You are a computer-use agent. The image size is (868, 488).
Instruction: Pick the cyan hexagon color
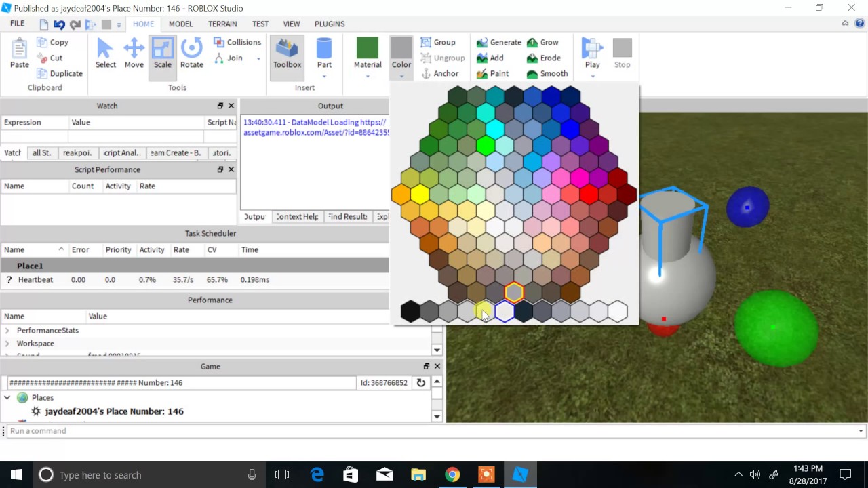point(495,128)
